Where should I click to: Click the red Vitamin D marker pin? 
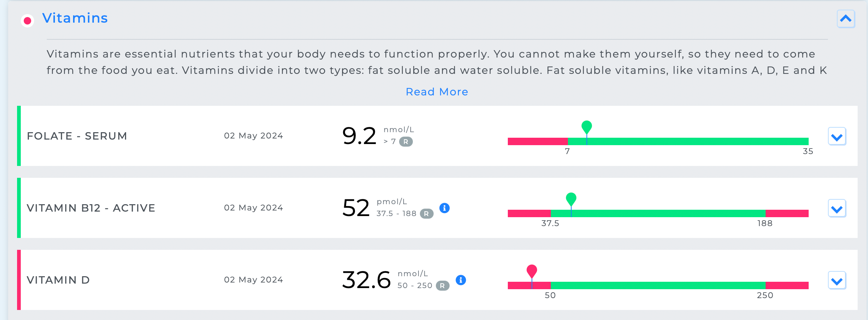pos(532,271)
